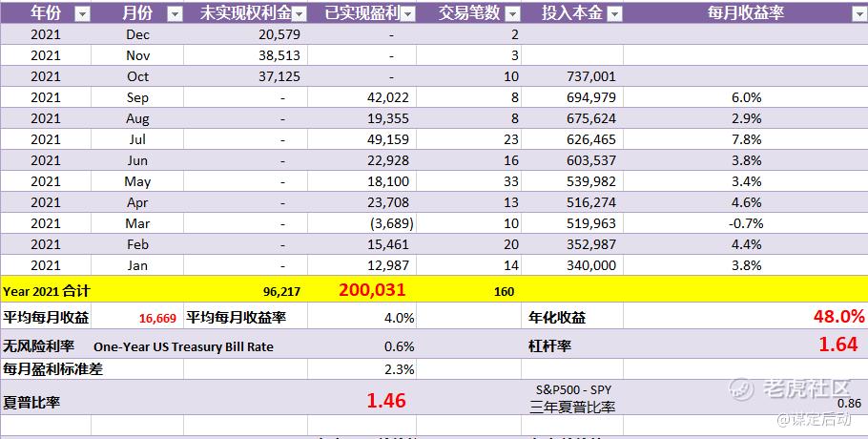This screenshot has width=868, height=439.
Task: Click the 675,624 invested capital cell
Action: pos(572,118)
